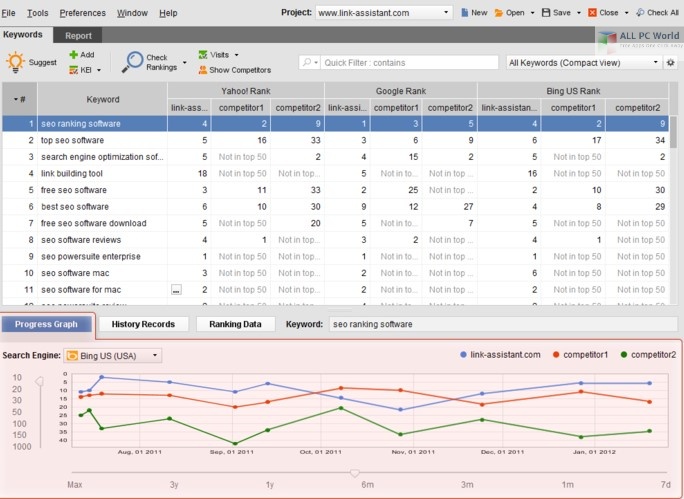Switch to the Report tab
The height and width of the screenshot is (499, 684).
click(78, 36)
